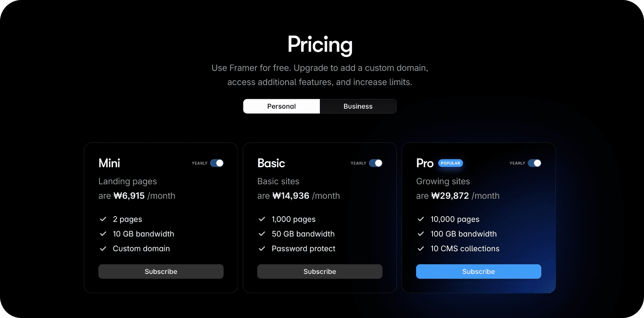Click checkmark icon next to Password protect
Screen dimensions: 644x318
[x=262, y=249]
